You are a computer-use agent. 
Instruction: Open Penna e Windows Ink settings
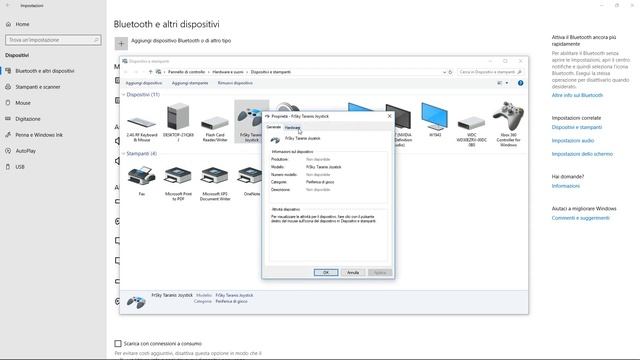(39, 135)
